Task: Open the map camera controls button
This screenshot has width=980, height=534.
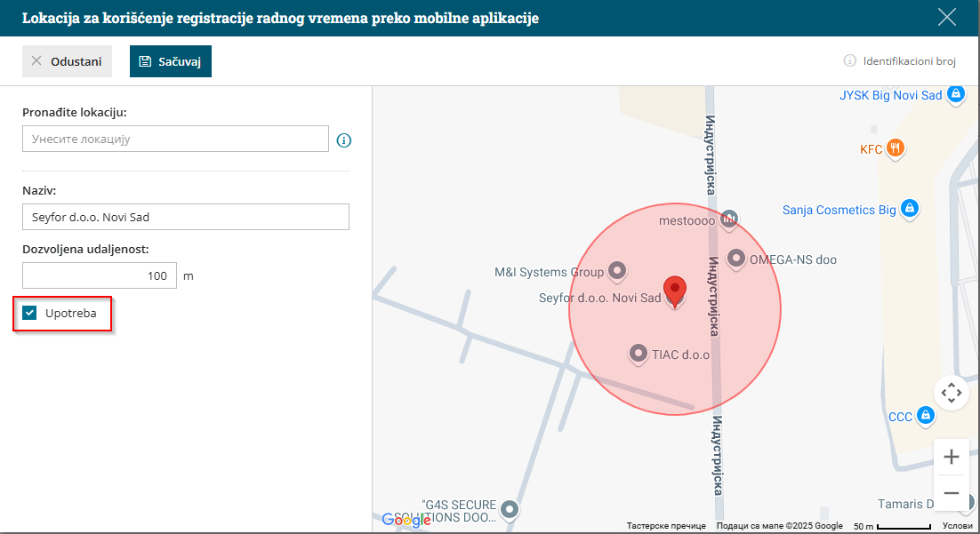Action: (x=952, y=393)
